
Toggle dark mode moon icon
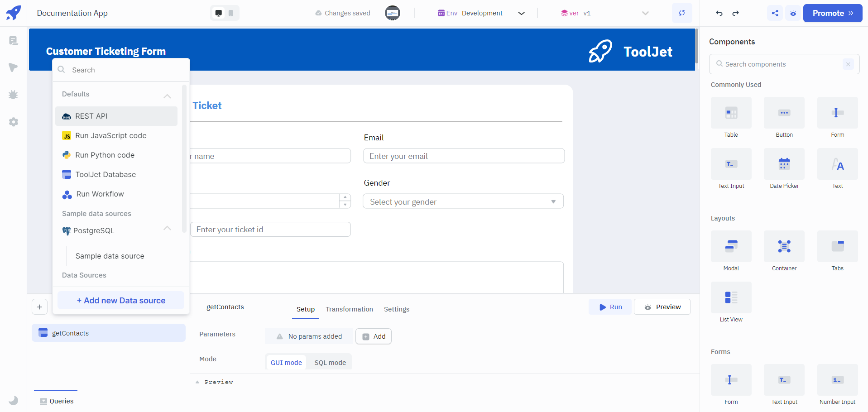pos(13,400)
